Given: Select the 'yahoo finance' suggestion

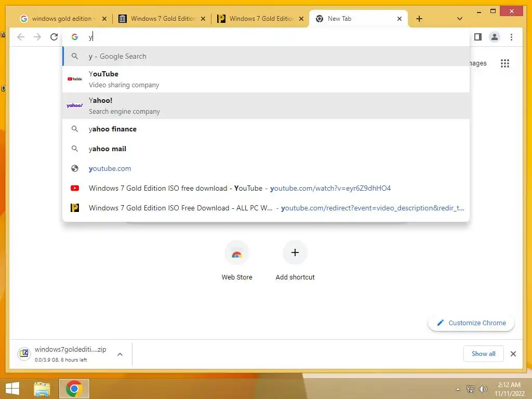Looking at the screenshot, I should pos(267,129).
